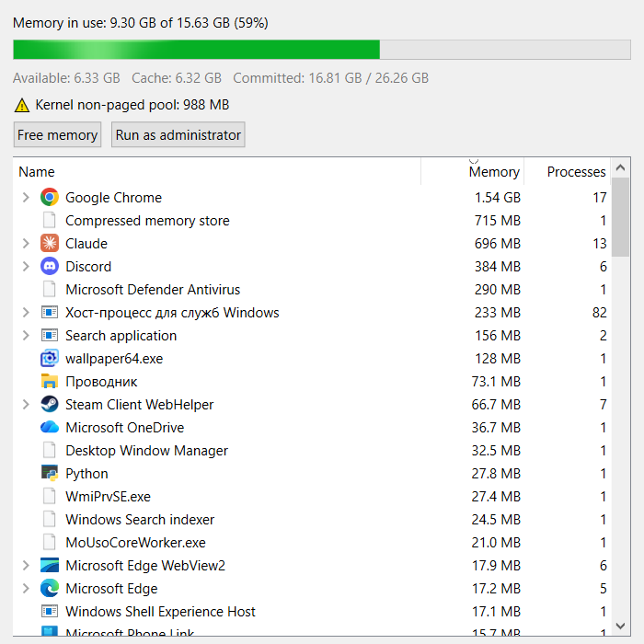
Task: Click the Available: 6.33 GB text
Action: coord(66,77)
